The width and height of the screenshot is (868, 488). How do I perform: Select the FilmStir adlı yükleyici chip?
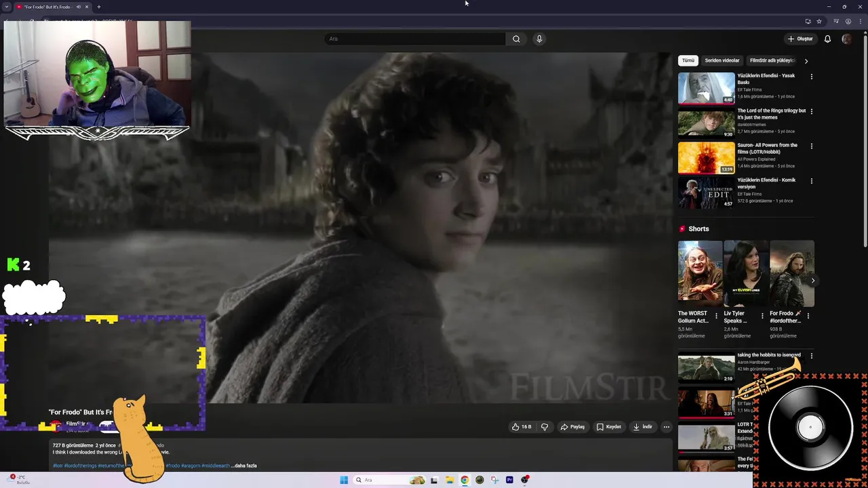point(772,60)
